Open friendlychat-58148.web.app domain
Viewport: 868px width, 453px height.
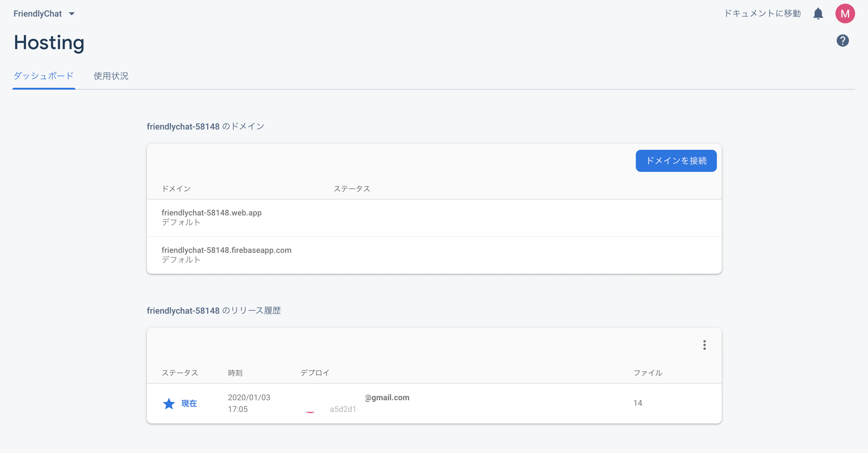[212, 212]
